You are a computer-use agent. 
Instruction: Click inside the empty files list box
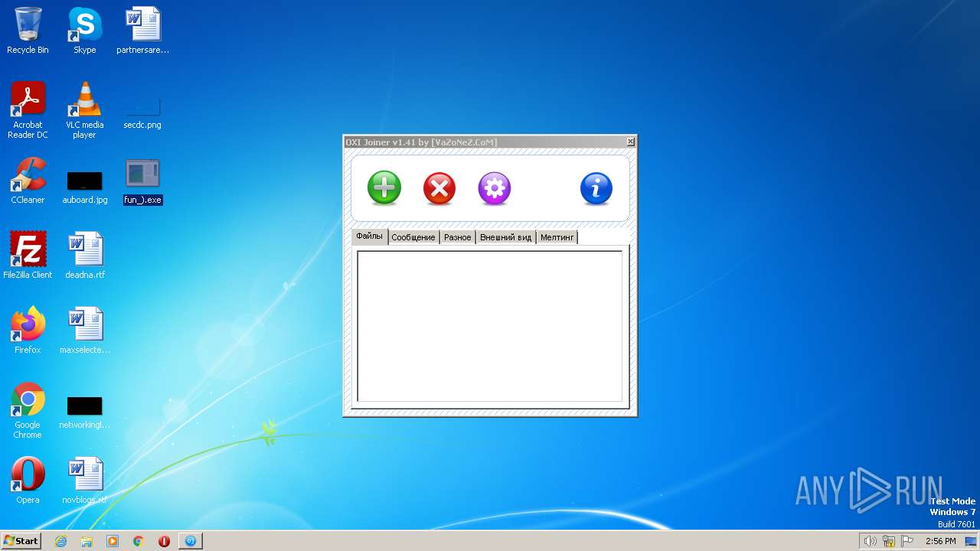point(490,326)
